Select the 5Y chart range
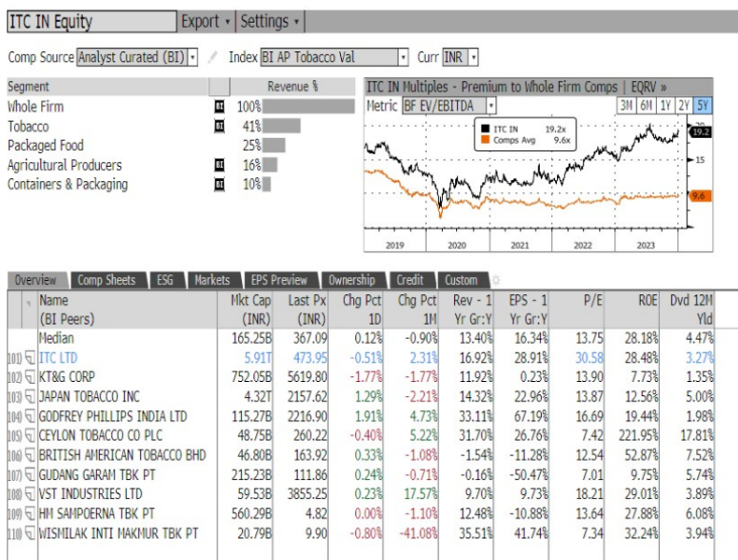Screen dimensions: 738x560 click(x=703, y=106)
